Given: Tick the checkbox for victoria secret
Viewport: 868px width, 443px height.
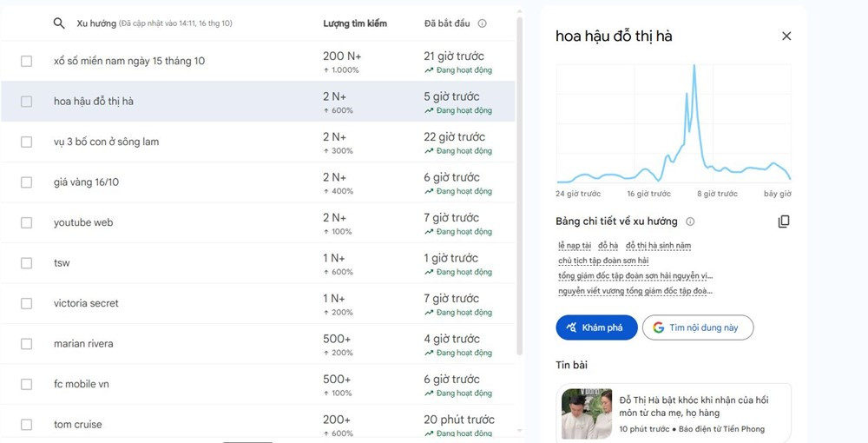Looking at the screenshot, I should click(x=27, y=303).
